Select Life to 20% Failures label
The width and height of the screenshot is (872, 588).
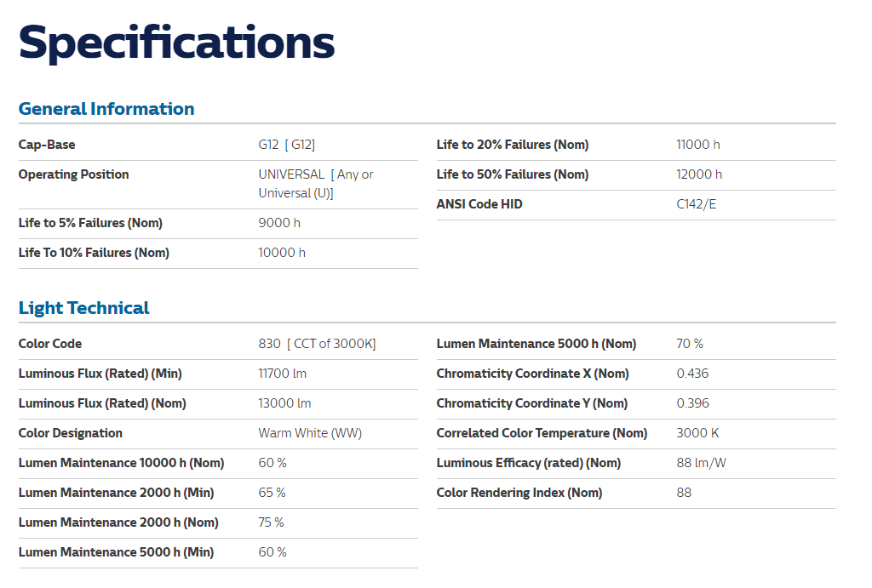(512, 145)
